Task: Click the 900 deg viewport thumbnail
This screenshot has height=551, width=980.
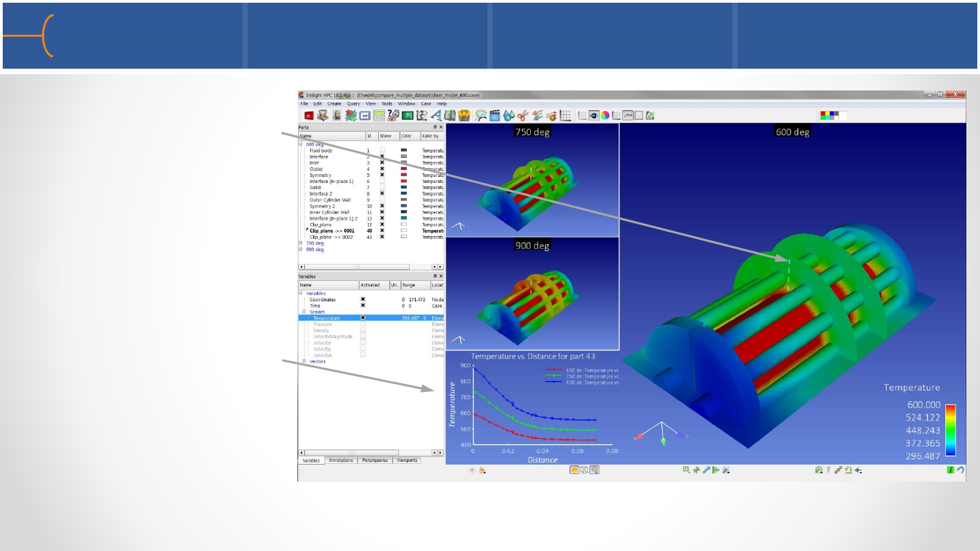Action: [532, 293]
